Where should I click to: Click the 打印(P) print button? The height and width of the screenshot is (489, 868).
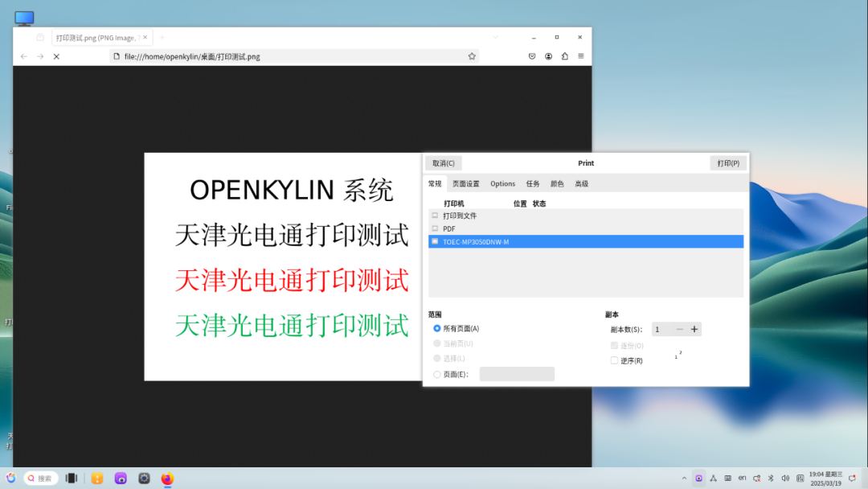tap(727, 162)
